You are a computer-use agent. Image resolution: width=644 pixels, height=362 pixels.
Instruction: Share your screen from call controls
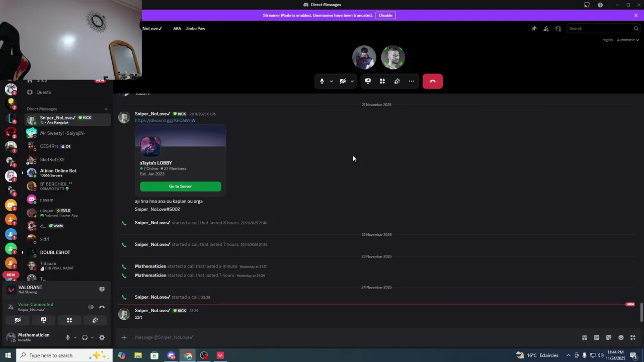pyautogui.click(x=368, y=81)
